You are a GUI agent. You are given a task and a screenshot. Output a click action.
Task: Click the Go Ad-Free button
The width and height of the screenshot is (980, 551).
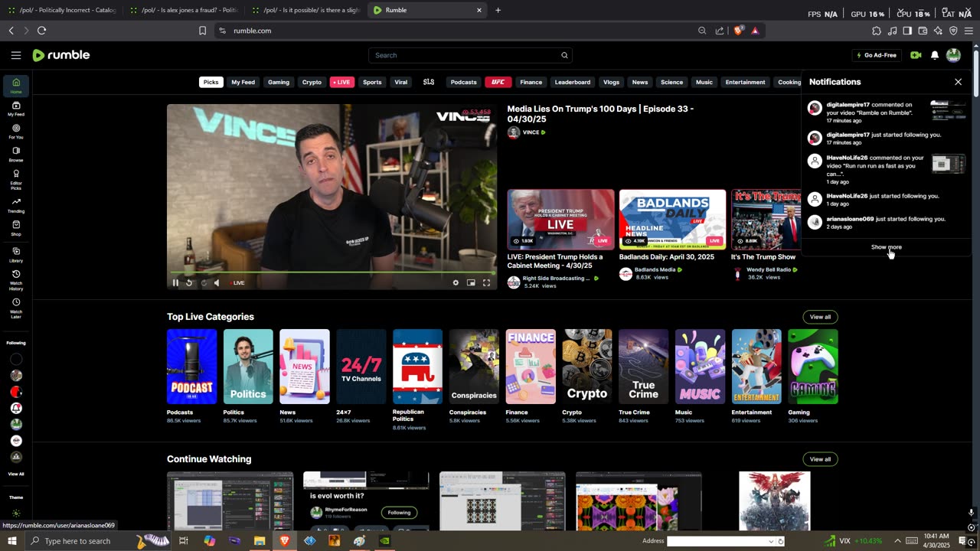click(877, 55)
